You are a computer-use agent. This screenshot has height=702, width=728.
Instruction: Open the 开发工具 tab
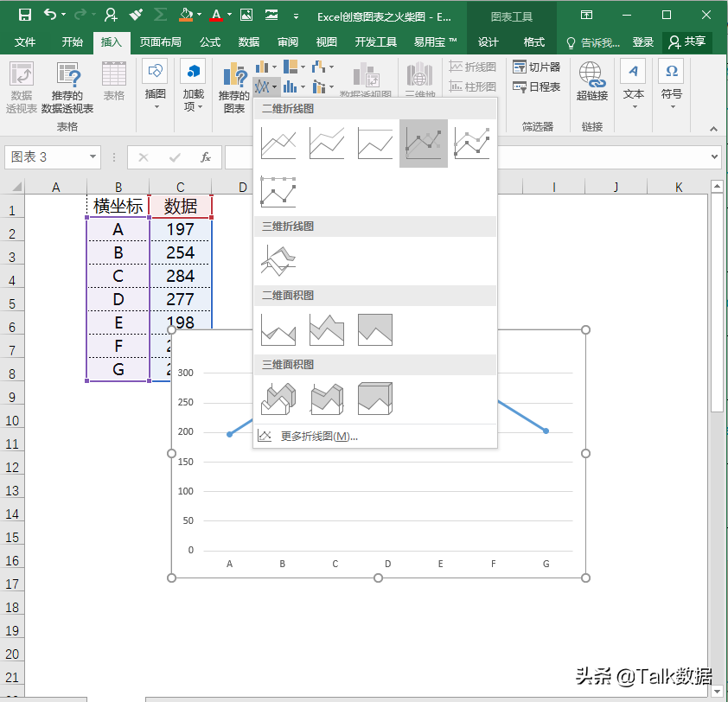(x=375, y=42)
